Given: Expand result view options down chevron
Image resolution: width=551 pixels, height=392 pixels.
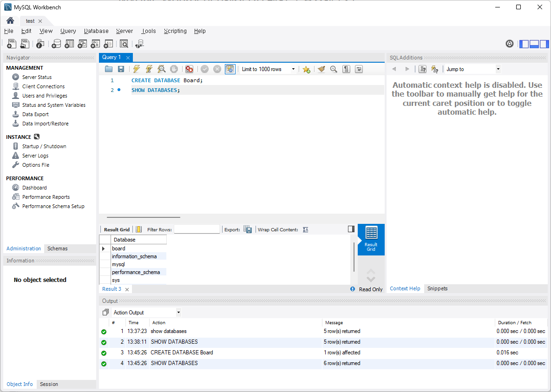Looking at the screenshot, I should pos(371,279).
